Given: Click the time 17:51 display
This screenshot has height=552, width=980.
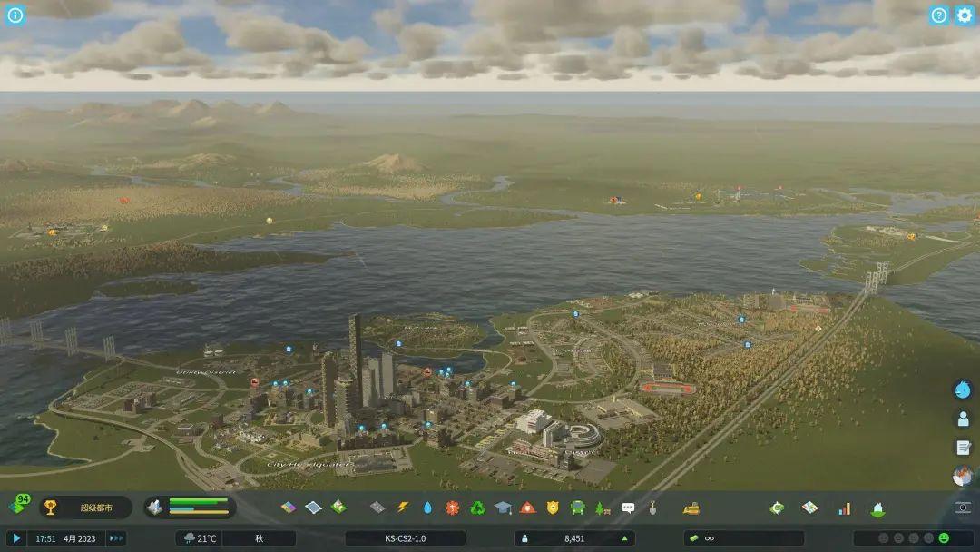Looking at the screenshot, I should (x=45, y=538).
